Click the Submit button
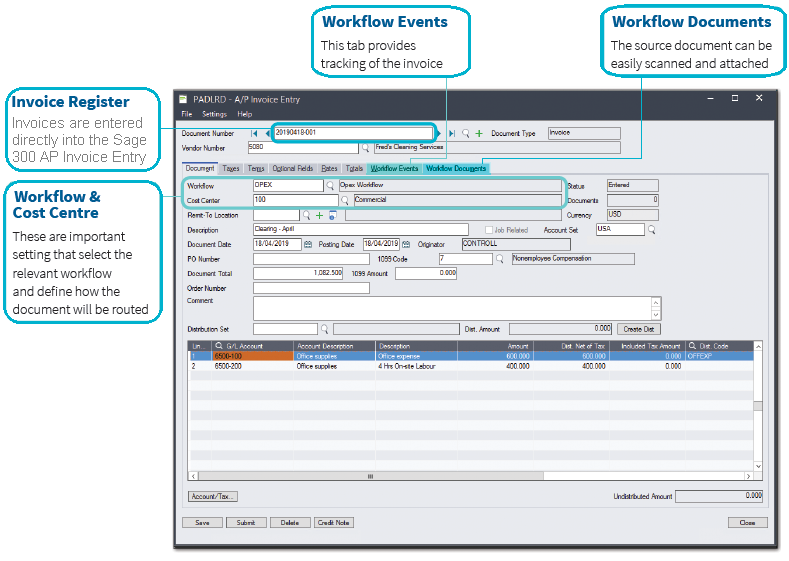The width and height of the screenshot is (789, 561). (x=245, y=522)
